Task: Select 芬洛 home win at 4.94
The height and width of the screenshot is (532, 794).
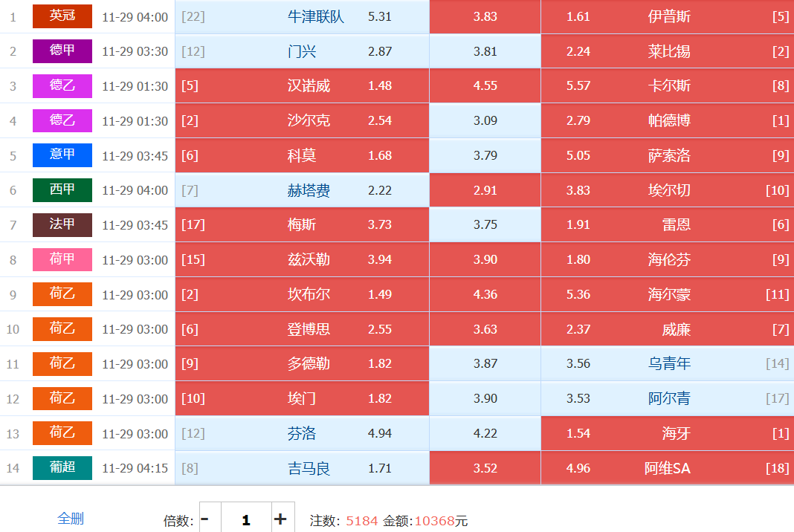Action: (x=302, y=433)
